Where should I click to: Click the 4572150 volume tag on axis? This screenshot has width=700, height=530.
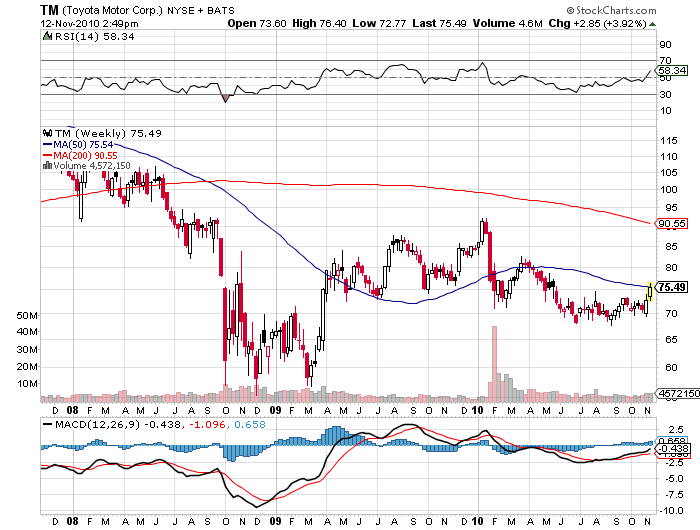pyautogui.click(x=678, y=393)
